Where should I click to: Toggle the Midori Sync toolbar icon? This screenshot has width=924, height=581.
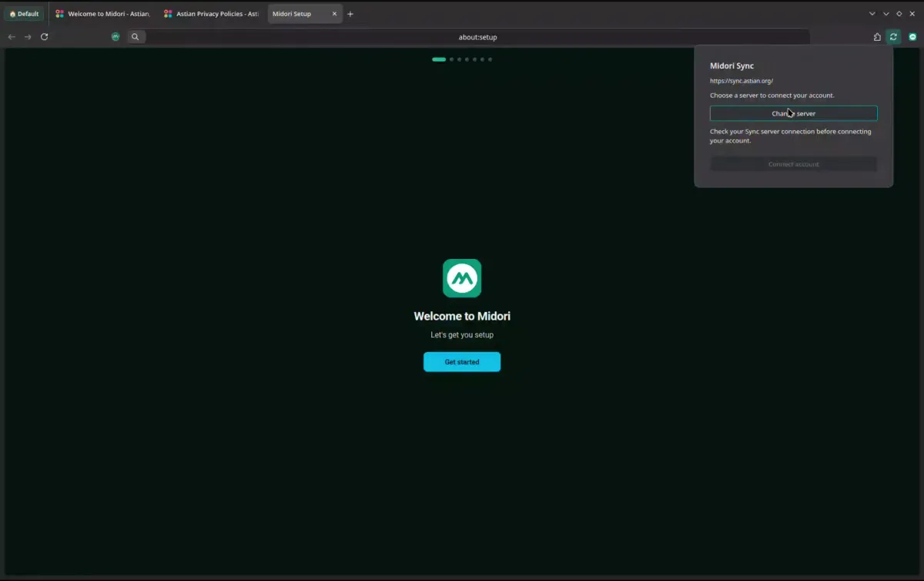[x=893, y=37]
